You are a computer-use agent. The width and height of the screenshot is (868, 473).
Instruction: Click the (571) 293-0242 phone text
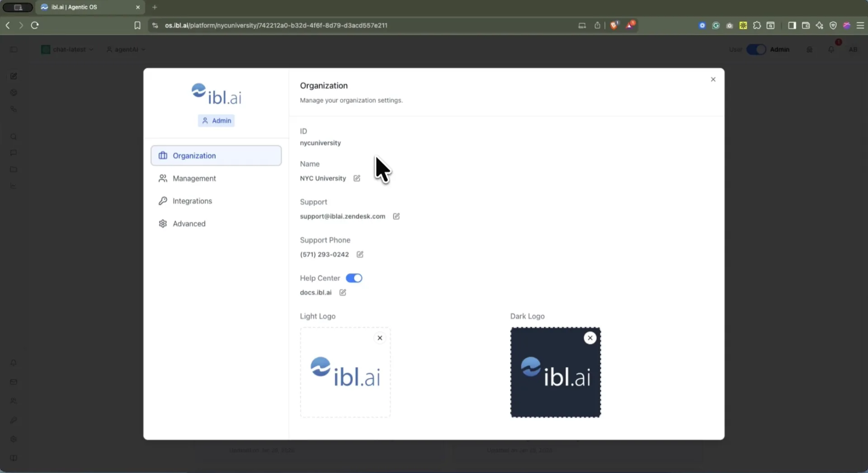tap(325, 254)
